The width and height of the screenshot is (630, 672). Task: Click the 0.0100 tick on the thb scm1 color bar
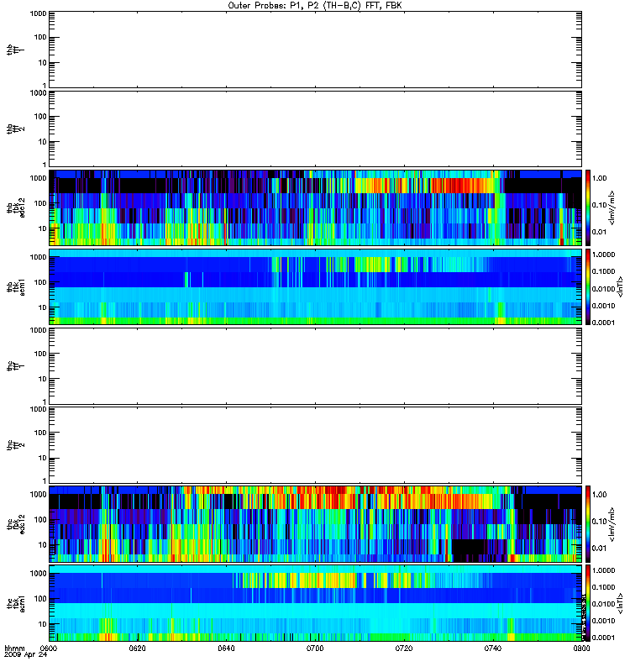pyautogui.click(x=603, y=288)
